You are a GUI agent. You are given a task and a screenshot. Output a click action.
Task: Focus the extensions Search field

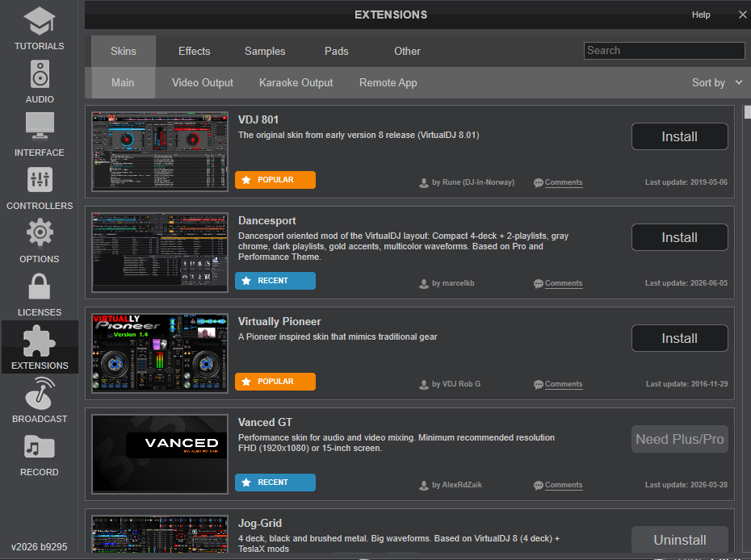(665, 51)
